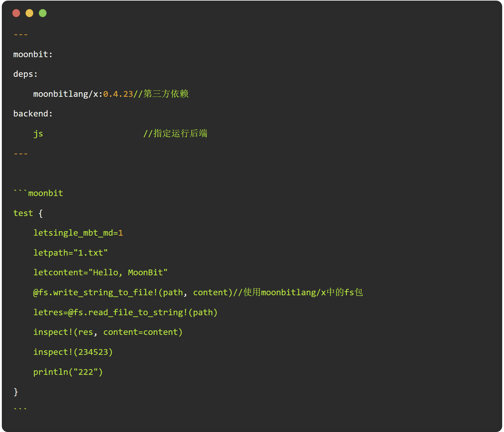Click the 'letcontent="Hello, MoonBit"' line

(x=100, y=273)
